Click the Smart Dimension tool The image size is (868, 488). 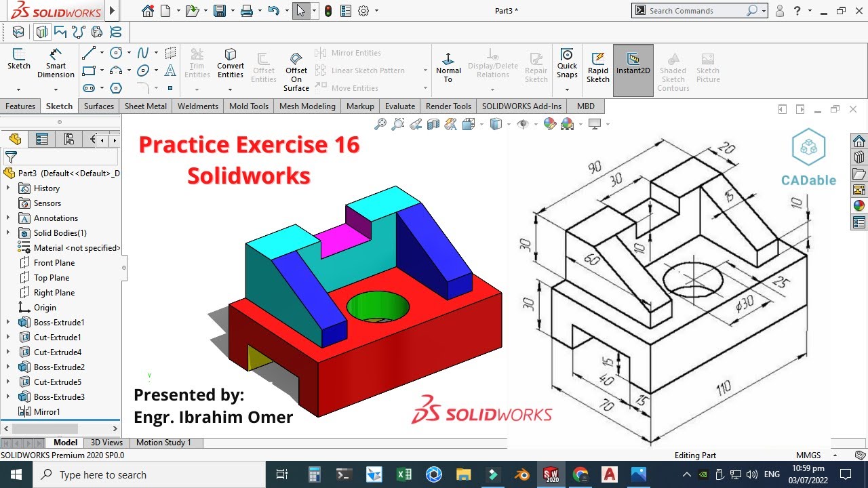point(56,64)
